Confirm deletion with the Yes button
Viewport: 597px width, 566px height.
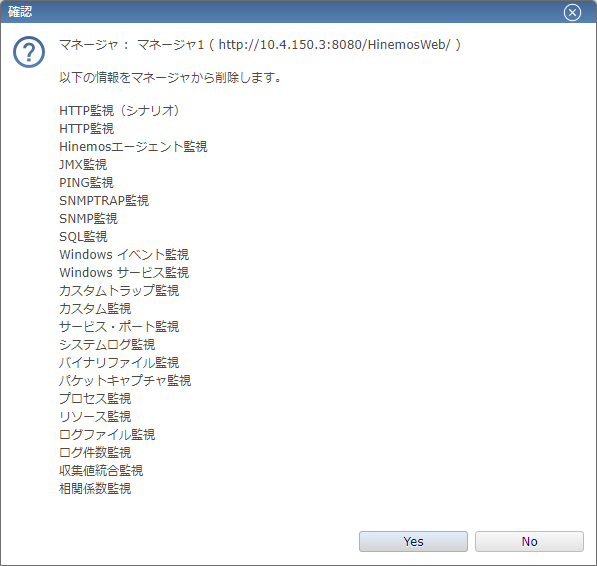pyautogui.click(x=413, y=541)
